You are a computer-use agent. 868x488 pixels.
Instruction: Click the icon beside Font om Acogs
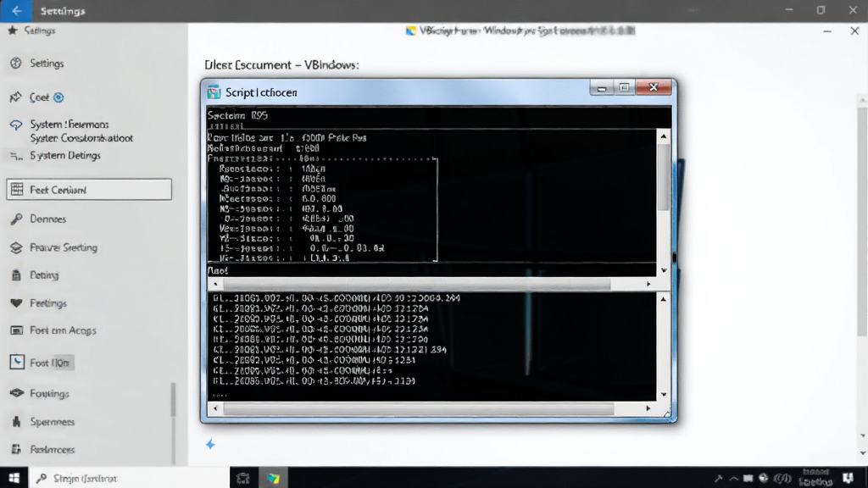(x=17, y=330)
